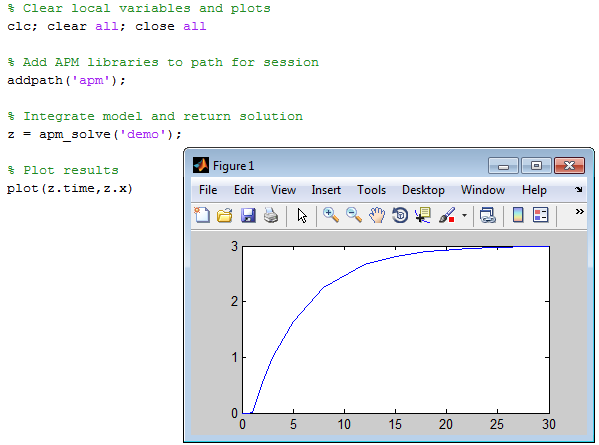Click the Link Plot icon
The image size is (599, 445).
pos(487,215)
